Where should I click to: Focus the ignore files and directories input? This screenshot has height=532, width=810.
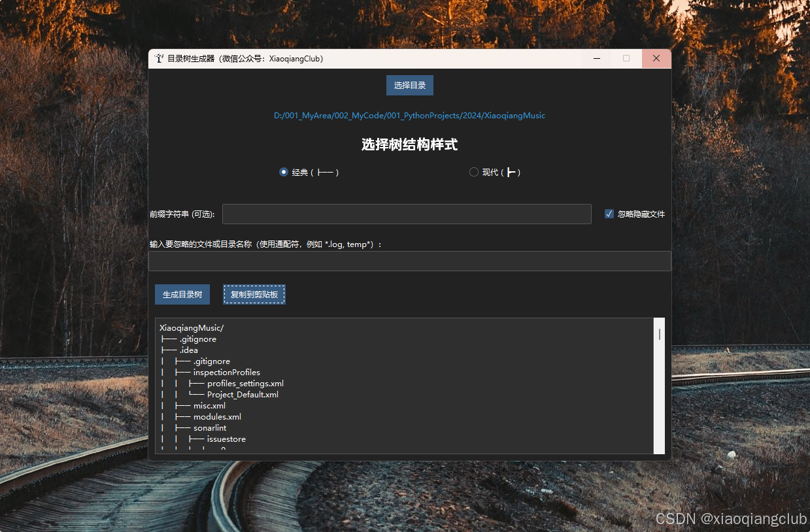click(x=410, y=261)
